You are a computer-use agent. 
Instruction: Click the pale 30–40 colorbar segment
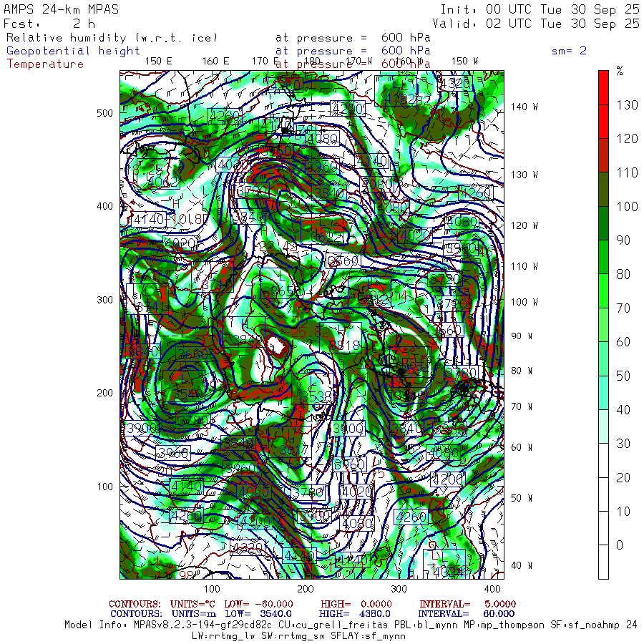click(603, 426)
